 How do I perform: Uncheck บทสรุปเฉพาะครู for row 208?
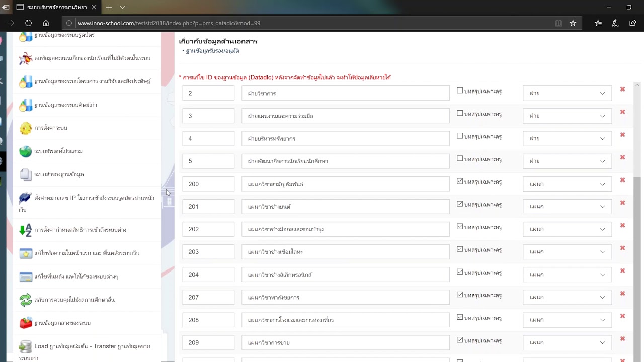(460, 317)
